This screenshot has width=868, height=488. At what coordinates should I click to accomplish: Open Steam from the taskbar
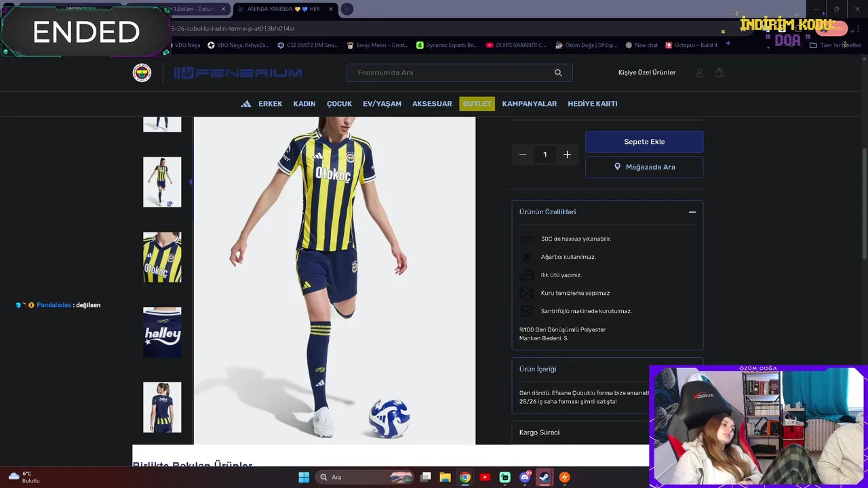coord(544,477)
